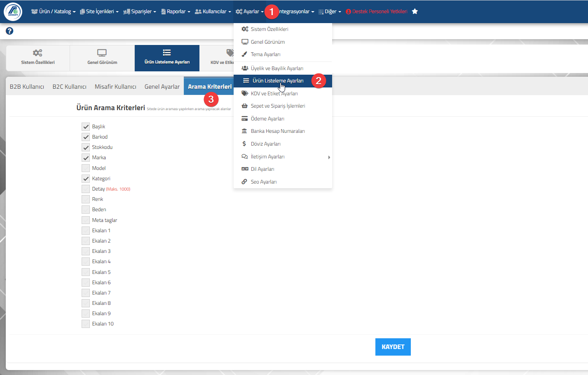This screenshot has width=588, height=375.
Task: Open the Siparişler dropdown menu
Action: click(x=140, y=12)
